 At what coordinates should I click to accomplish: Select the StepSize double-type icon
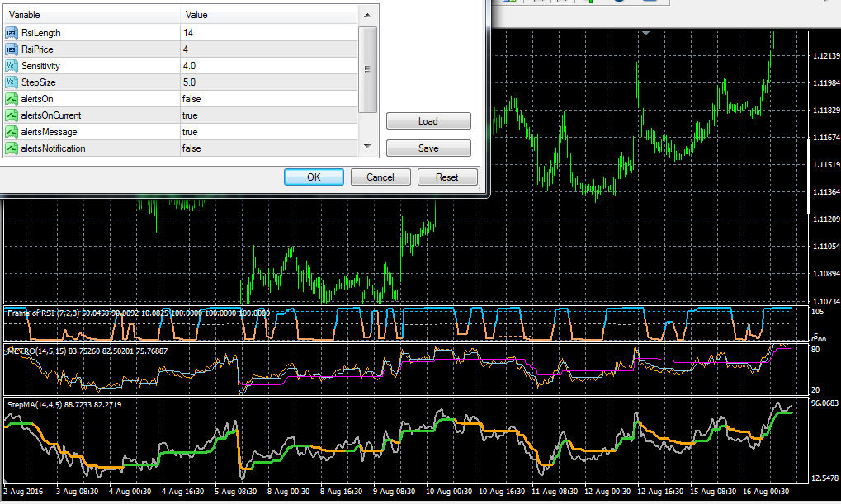point(12,82)
